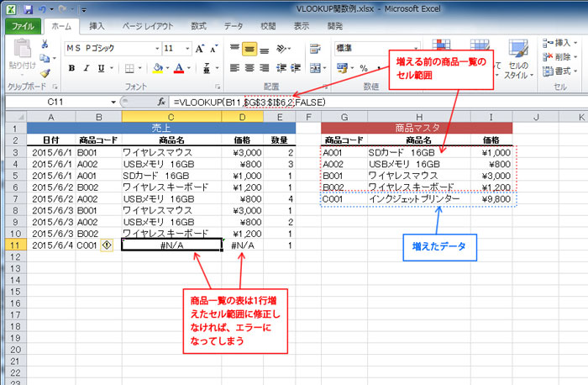The height and width of the screenshot is (385, 588).
Task: Switch to the 数式 (Formulas) tab
Action: click(199, 26)
